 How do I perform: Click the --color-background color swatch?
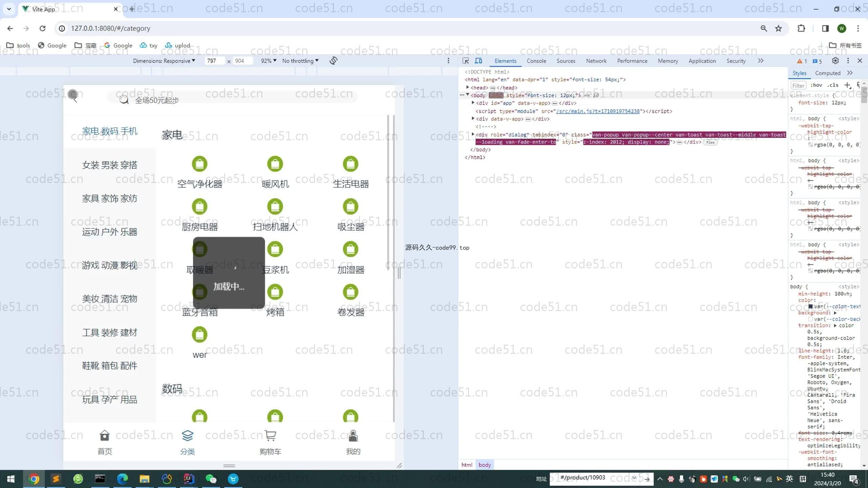click(x=811, y=319)
